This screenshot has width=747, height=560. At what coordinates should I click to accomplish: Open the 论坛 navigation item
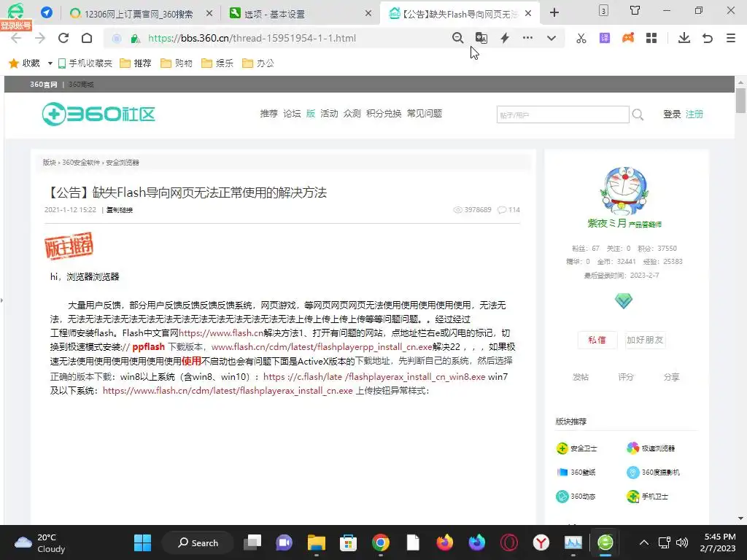(x=292, y=113)
